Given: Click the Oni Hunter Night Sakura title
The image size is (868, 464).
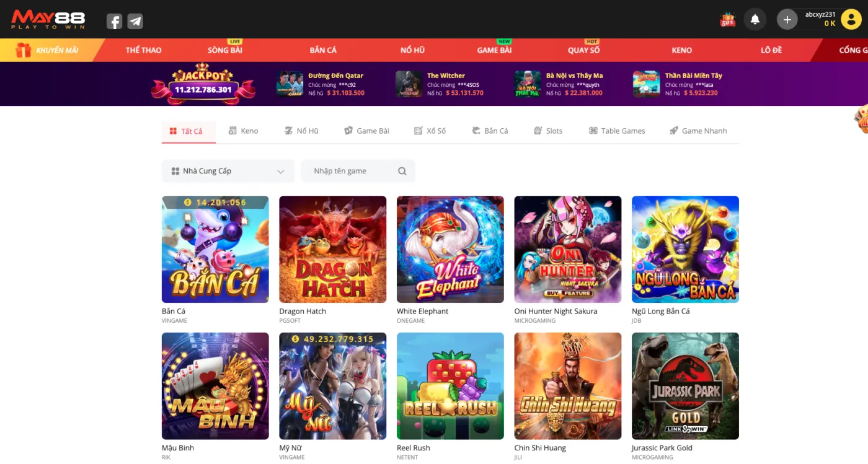Looking at the screenshot, I should pyautogui.click(x=556, y=311).
